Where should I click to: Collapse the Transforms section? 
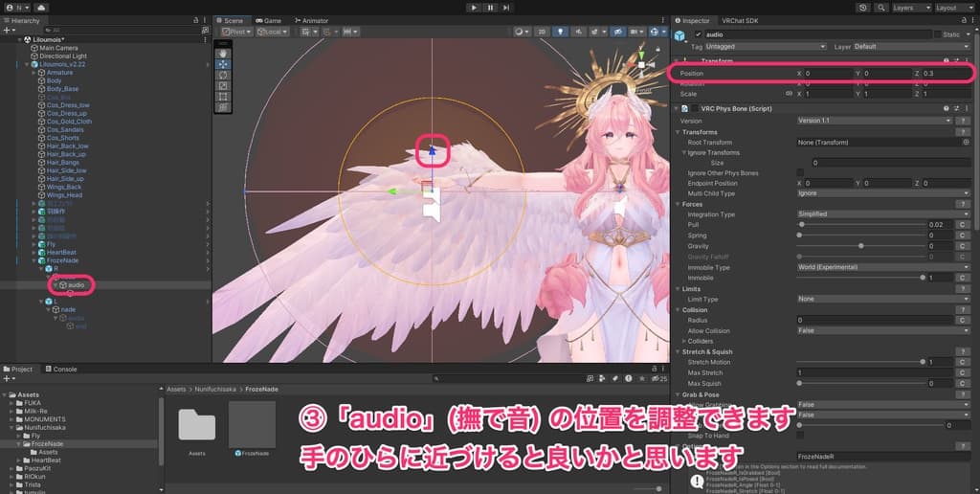pyautogui.click(x=678, y=132)
